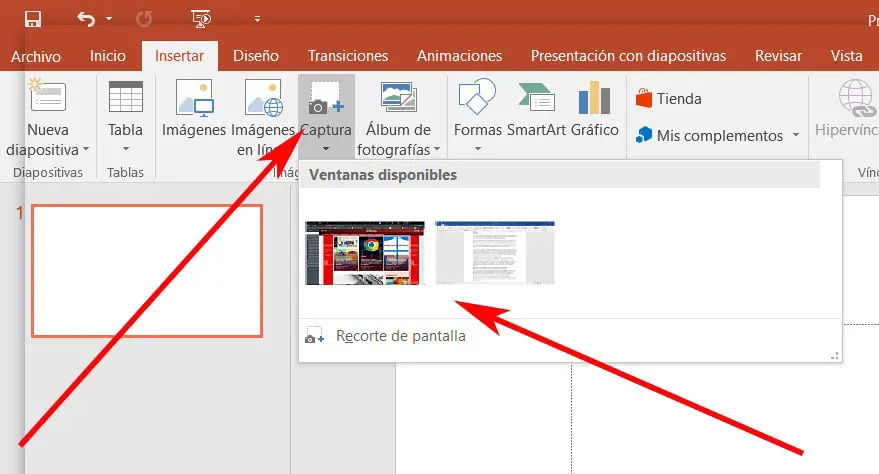Add a slide using Nueva diapositiva icon
879x474 pixels.
(x=48, y=95)
